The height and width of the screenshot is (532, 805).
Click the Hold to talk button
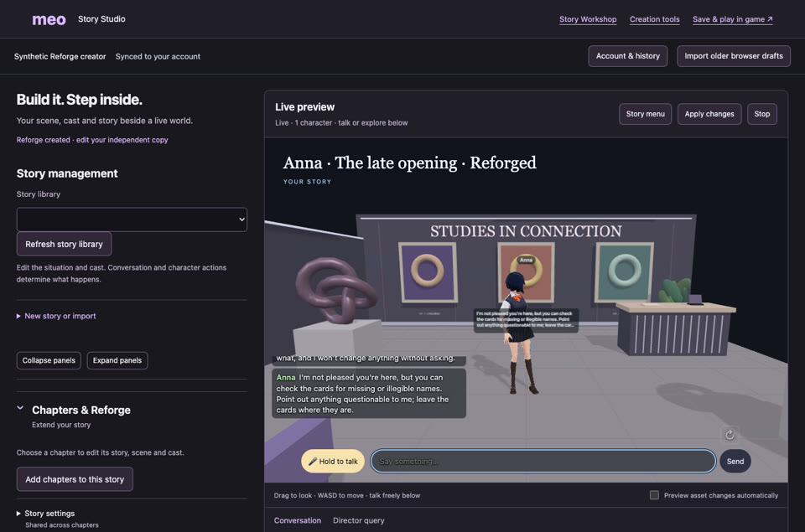pyautogui.click(x=333, y=461)
